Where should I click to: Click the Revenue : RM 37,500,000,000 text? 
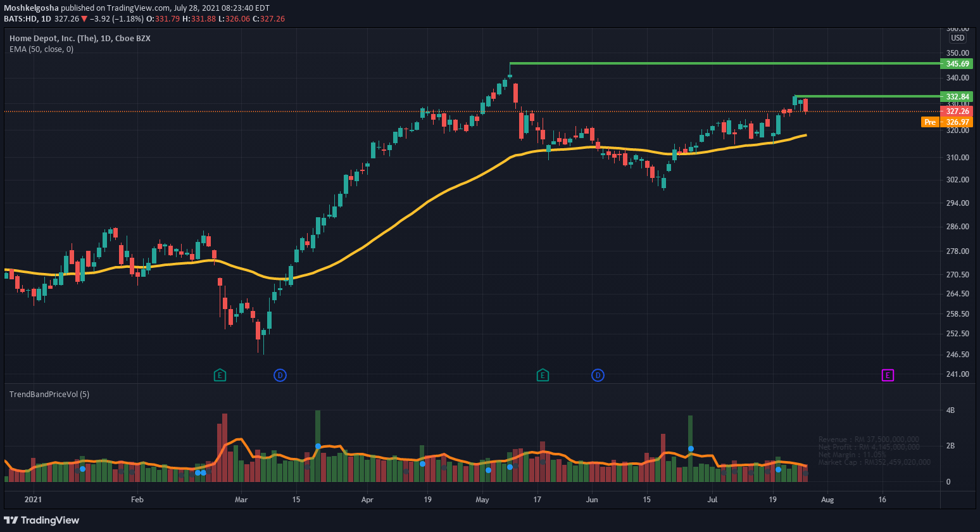(x=869, y=440)
